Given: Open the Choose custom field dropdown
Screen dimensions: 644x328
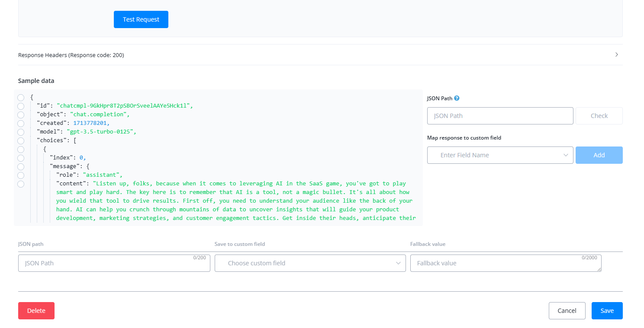Looking at the screenshot, I should pyautogui.click(x=310, y=263).
